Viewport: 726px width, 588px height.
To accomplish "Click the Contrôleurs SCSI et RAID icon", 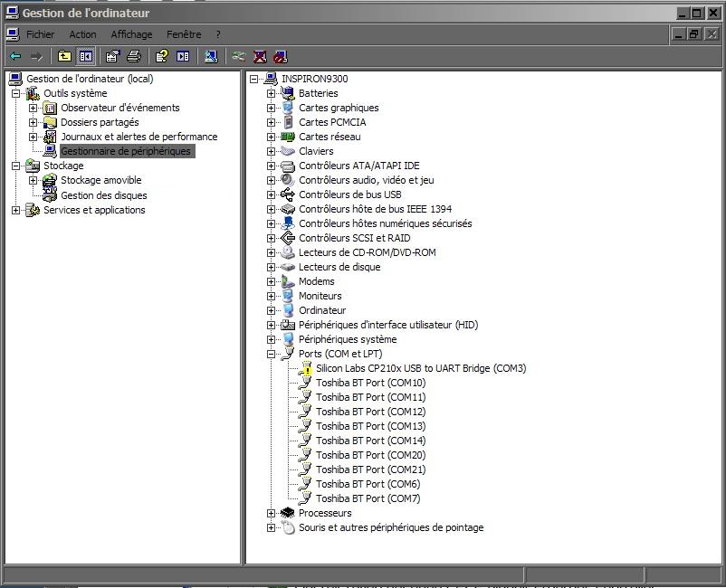I will [288, 238].
